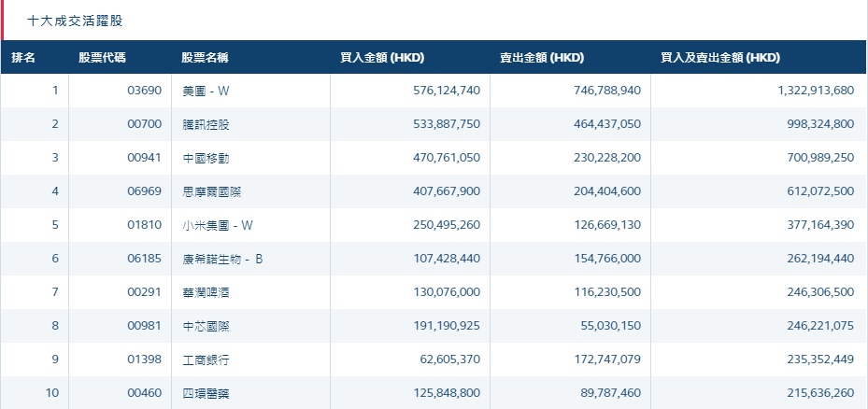The height and width of the screenshot is (409, 868).
Task: Open stock 騰訊控股
Action: click(x=205, y=124)
